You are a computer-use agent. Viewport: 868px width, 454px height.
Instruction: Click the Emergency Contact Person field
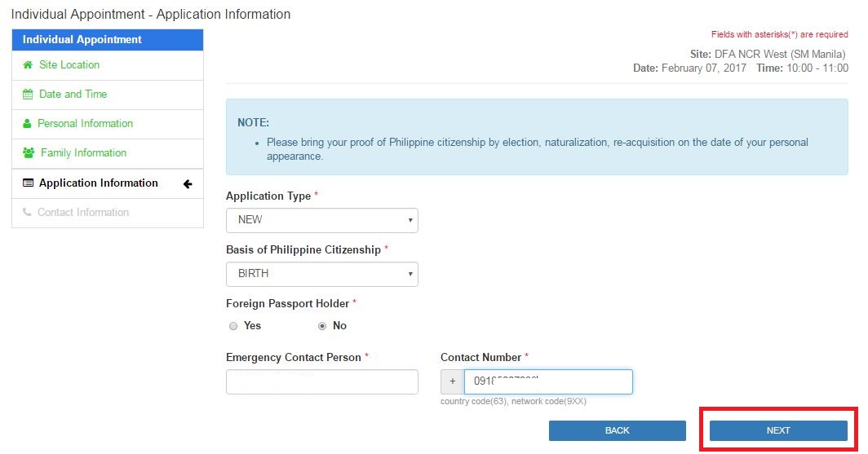tap(321, 381)
